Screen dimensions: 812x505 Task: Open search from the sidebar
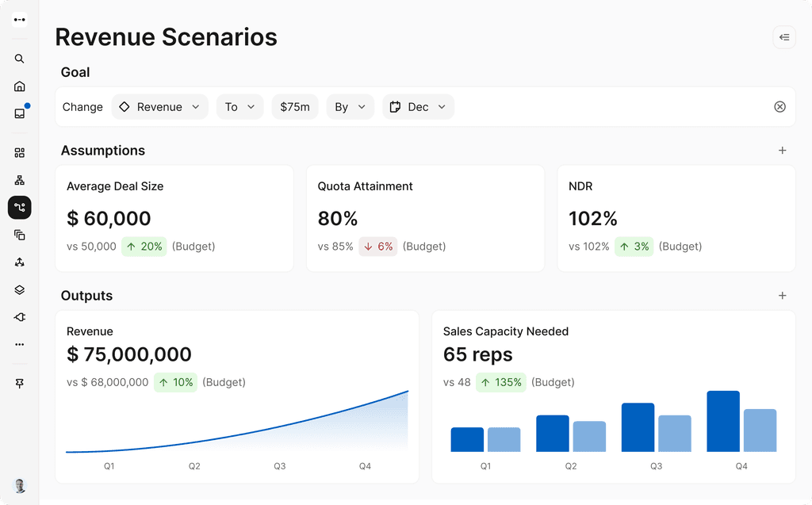(x=20, y=59)
